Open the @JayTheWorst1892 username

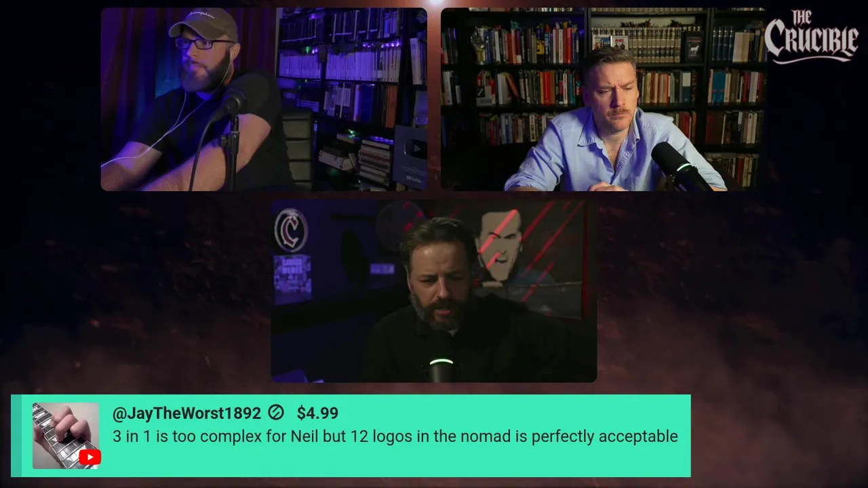(x=186, y=413)
